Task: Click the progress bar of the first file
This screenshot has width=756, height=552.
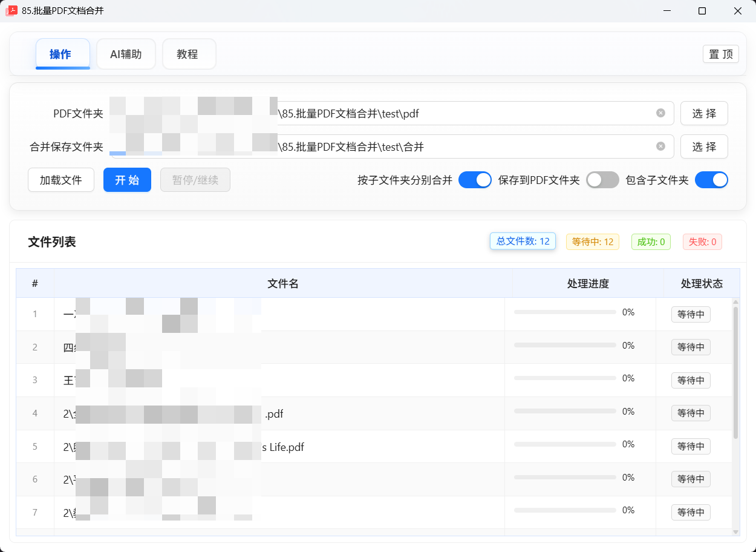Action: click(565, 311)
